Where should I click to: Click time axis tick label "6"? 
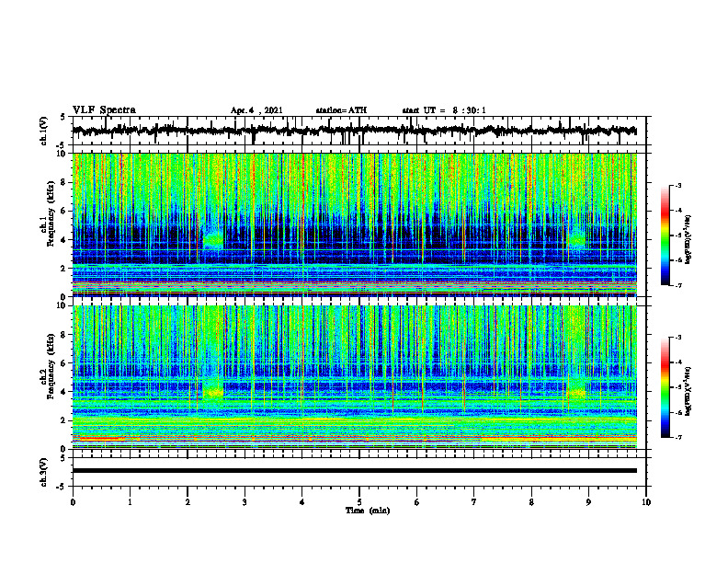click(416, 502)
